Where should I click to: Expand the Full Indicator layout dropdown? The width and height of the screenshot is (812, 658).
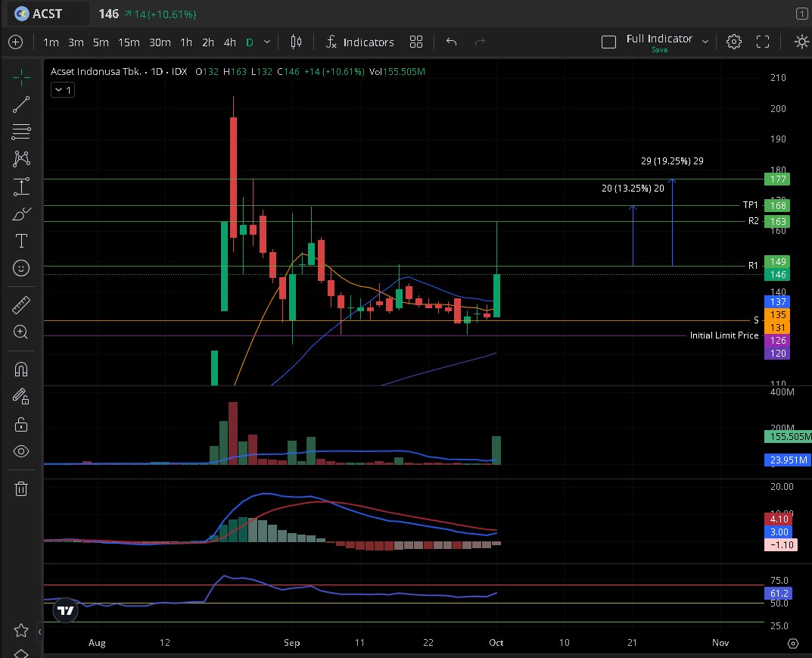(x=705, y=42)
